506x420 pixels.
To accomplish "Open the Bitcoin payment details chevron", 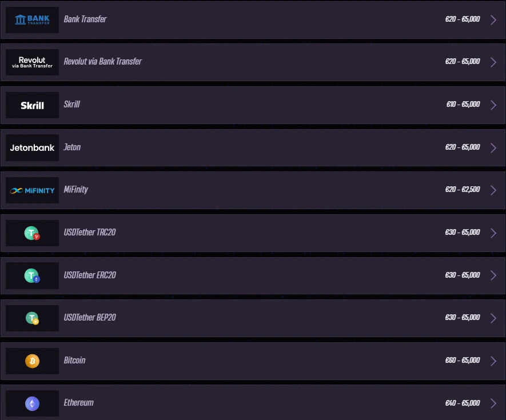I will [x=493, y=361].
